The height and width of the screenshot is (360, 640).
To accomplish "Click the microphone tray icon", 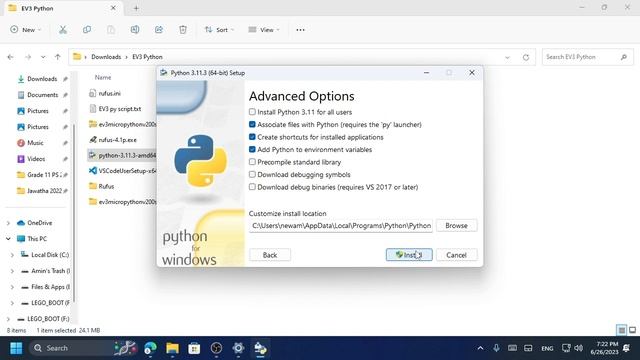I will pyautogui.click(x=496, y=348).
